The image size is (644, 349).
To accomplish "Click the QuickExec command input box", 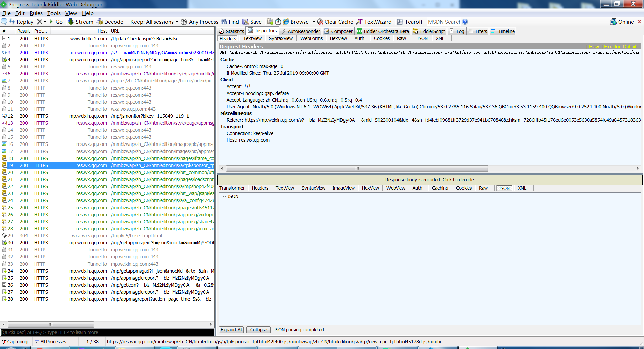I will [107, 332].
